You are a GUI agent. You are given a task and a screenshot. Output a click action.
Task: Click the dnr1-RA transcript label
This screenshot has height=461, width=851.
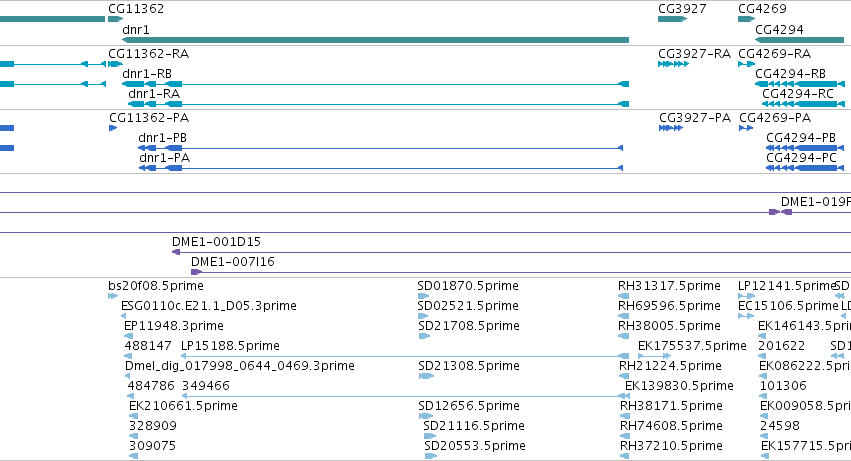(154, 93)
